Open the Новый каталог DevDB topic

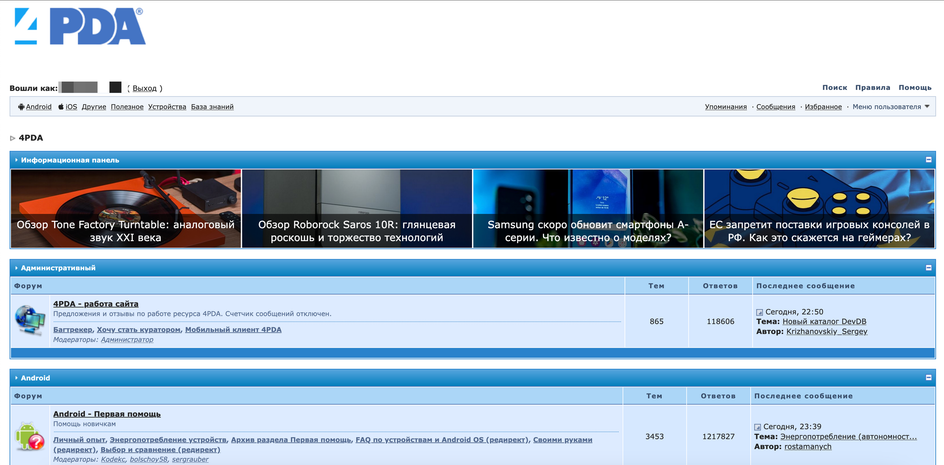pos(824,322)
